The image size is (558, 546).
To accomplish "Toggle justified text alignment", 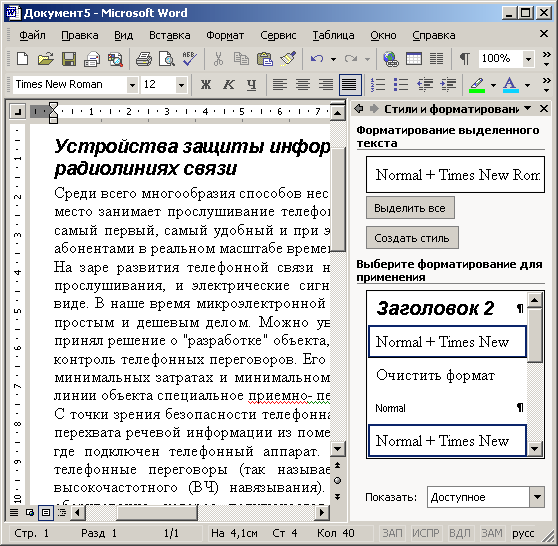I will pos(350,85).
